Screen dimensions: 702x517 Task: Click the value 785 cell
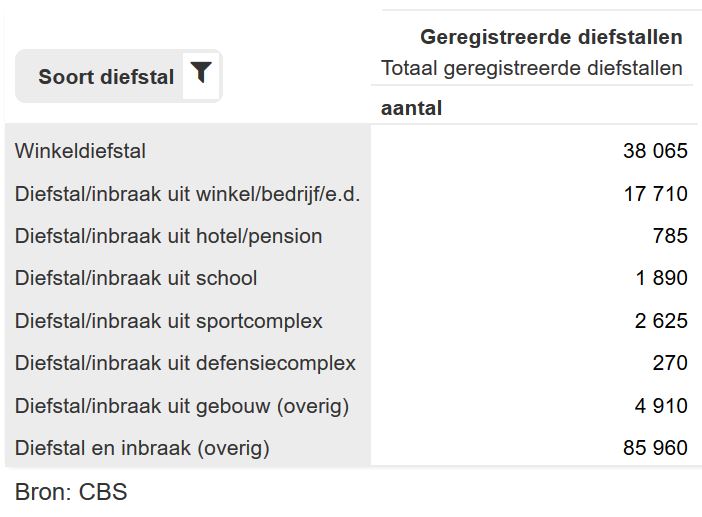click(670, 236)
